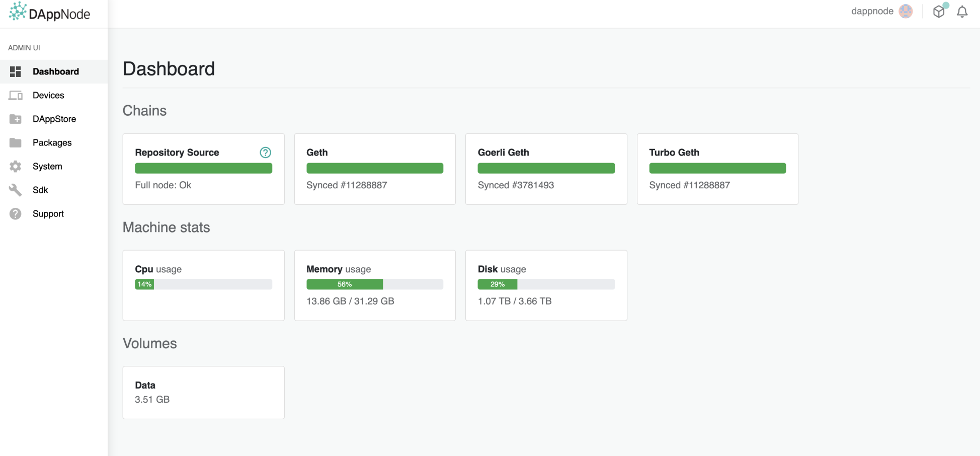Screen dimensions: 980x456
Task: Click the Data volume card
Action: click(203, 392)
